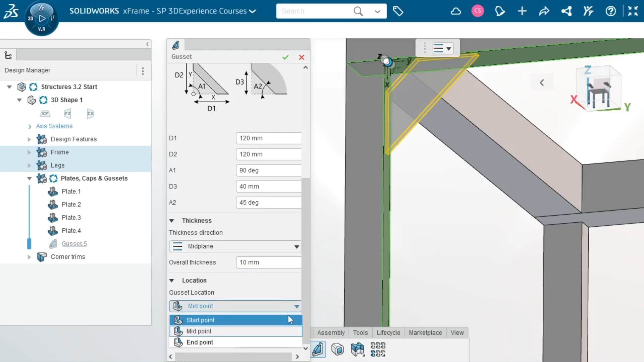The height and width of the screenshot is (362, 644).
Task: Click the add content plus icon
Action: coord(522,11)
